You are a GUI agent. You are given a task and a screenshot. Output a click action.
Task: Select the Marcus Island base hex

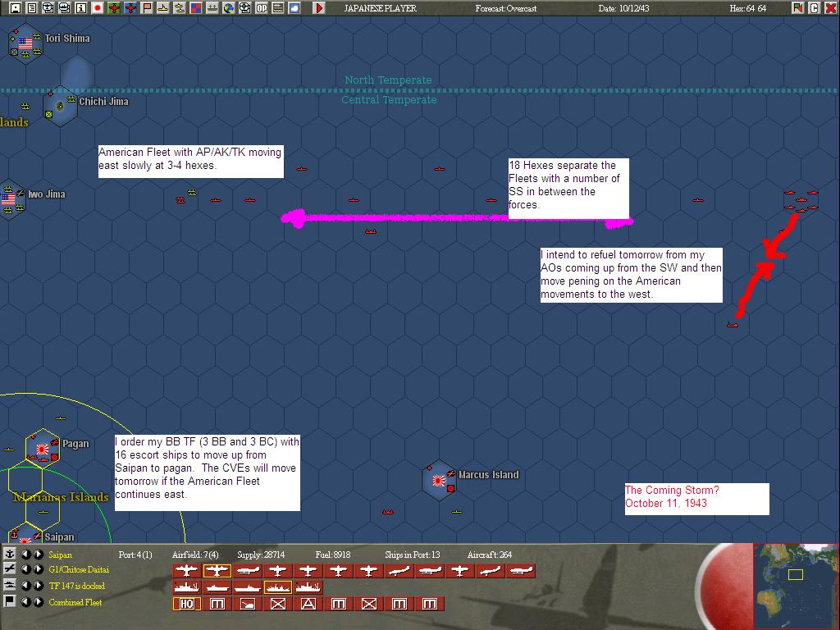click(439, 481)
